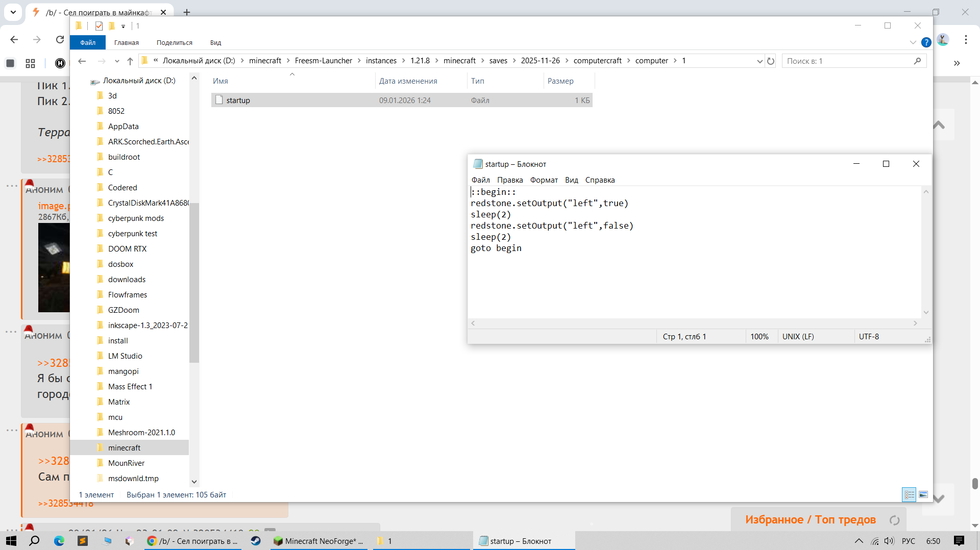Open the browser three-dot menu
Screen dimensions: 980x550
click(x=966, y=39)
